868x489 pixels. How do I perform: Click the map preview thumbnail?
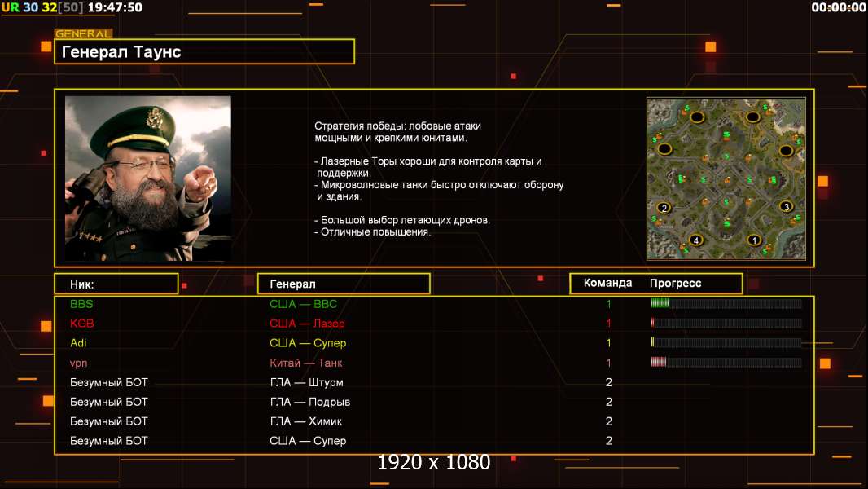[x=726, y=178]
